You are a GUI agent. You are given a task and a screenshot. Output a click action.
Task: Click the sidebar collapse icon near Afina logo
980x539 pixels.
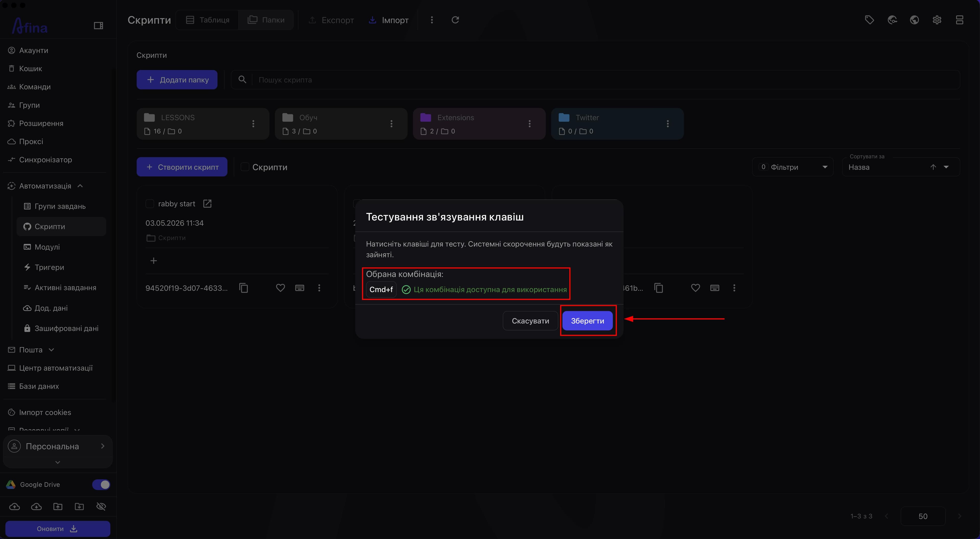click(98, 25)
